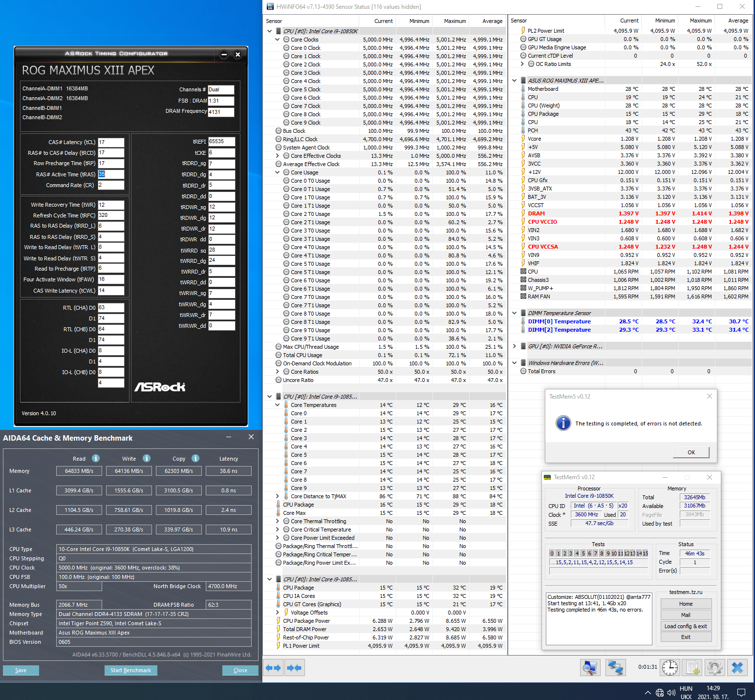Click Load config & exit button
755x700 pixels.
(686, 626)
